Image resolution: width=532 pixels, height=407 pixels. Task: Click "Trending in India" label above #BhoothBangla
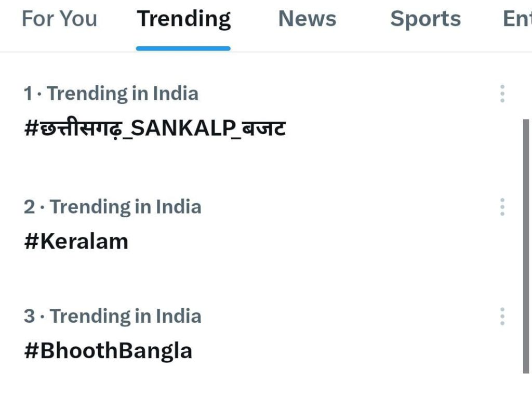(x=125, y=316)
